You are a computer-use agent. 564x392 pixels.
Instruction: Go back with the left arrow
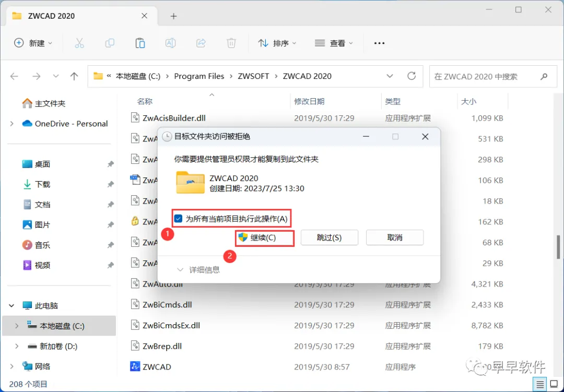point(15,76)
